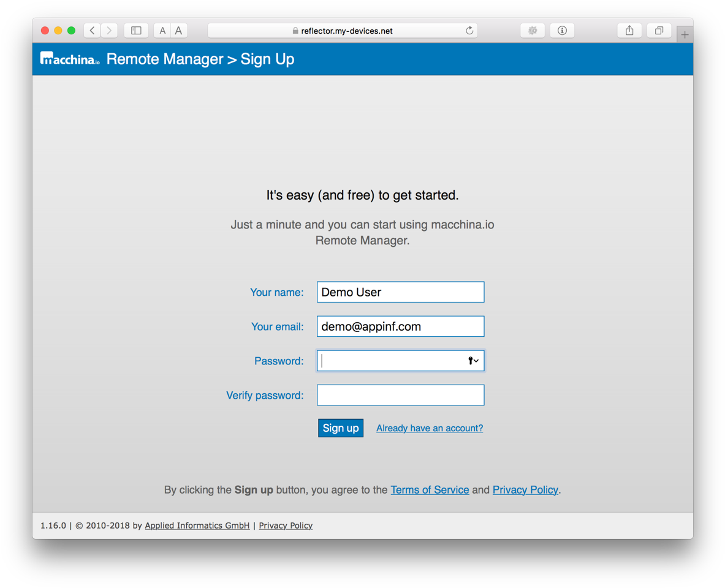
Task: Click into the Verify password field
Action: (400, 395)
